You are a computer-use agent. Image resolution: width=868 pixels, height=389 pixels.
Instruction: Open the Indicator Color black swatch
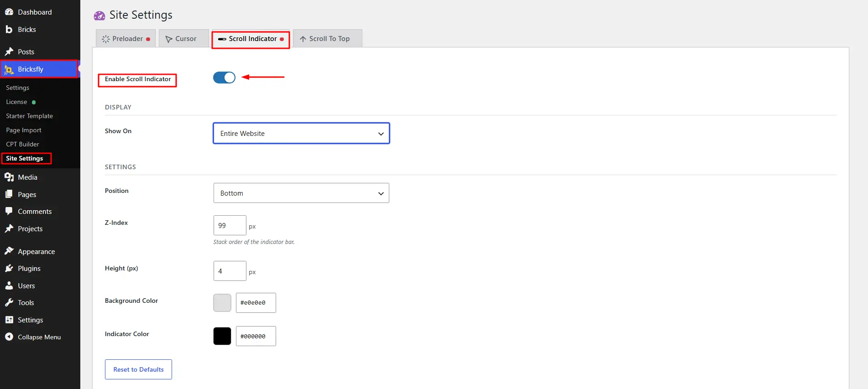coord(222,336)
